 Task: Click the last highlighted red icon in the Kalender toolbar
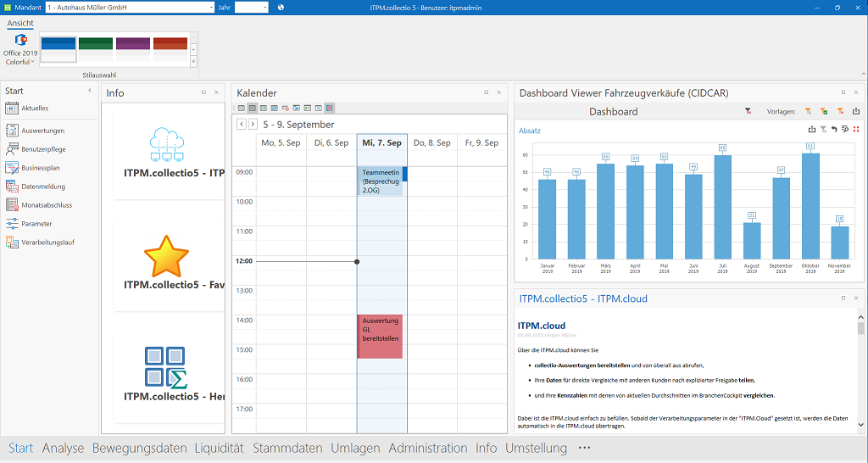(x=330, y=108)
